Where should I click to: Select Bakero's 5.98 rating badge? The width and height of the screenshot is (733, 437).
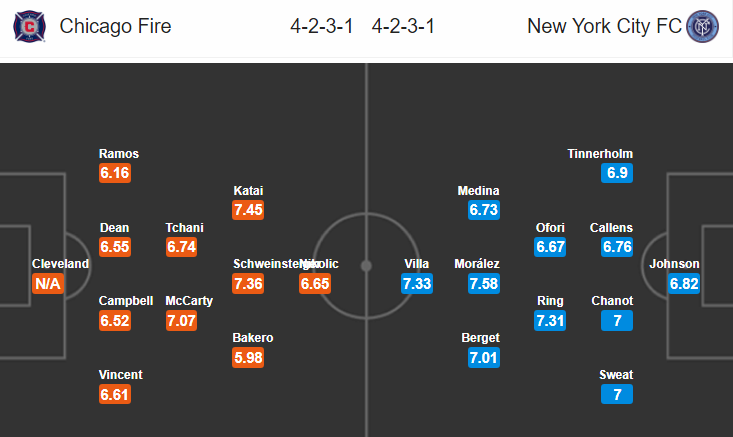point(248,358)
